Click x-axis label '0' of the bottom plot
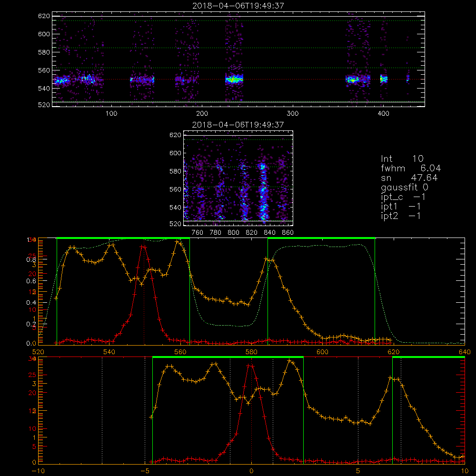The image size is (476, 476). [x=251, y=471]
